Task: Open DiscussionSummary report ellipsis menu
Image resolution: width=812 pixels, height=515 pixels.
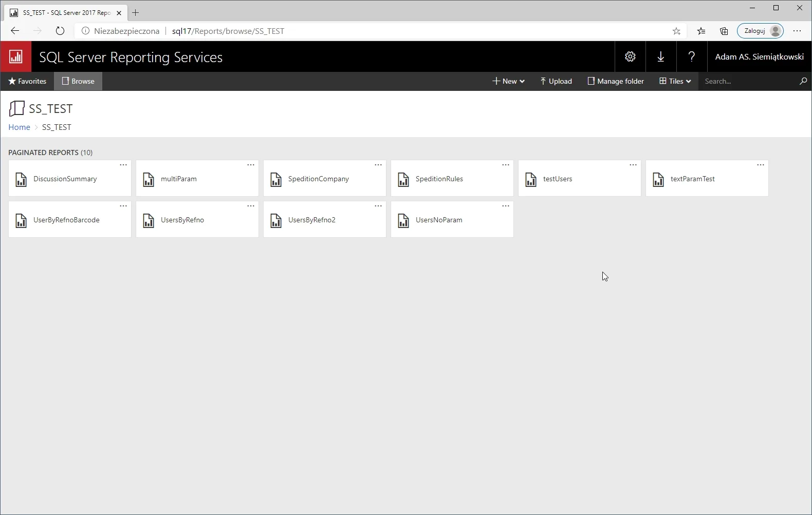Action: pyautogui.click(x=123, y=165)
